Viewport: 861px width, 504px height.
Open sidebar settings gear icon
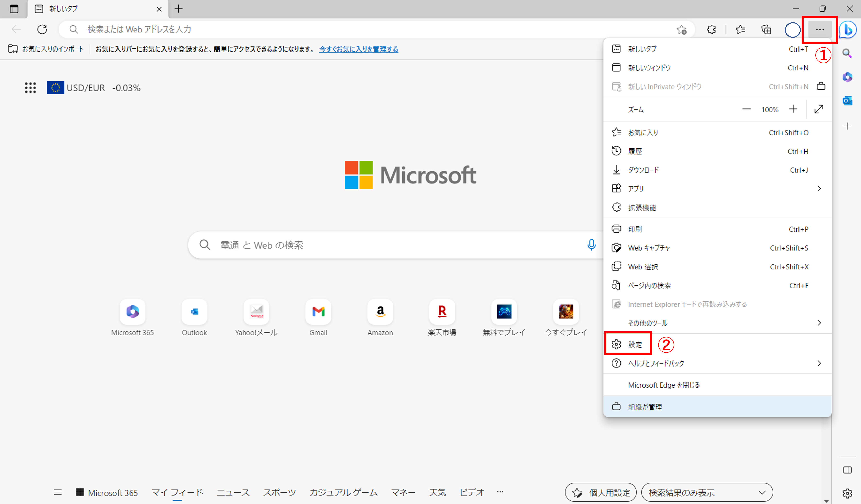click(847, 493)
